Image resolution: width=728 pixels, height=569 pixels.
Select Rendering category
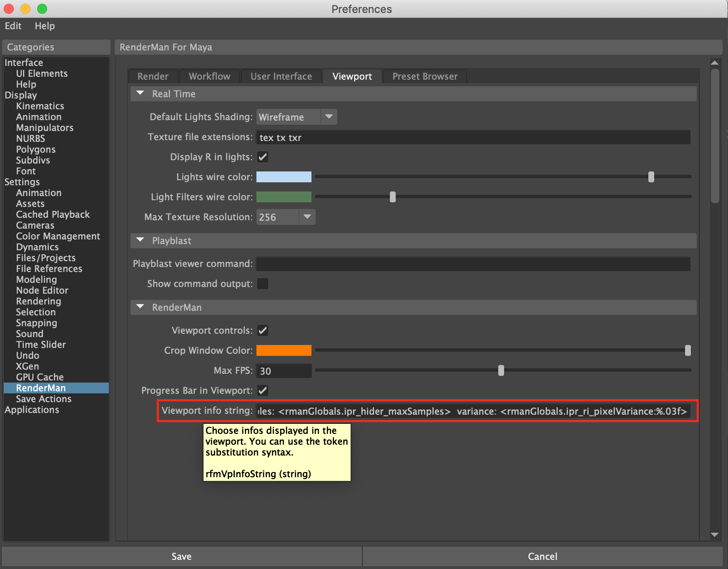[39, 301]
